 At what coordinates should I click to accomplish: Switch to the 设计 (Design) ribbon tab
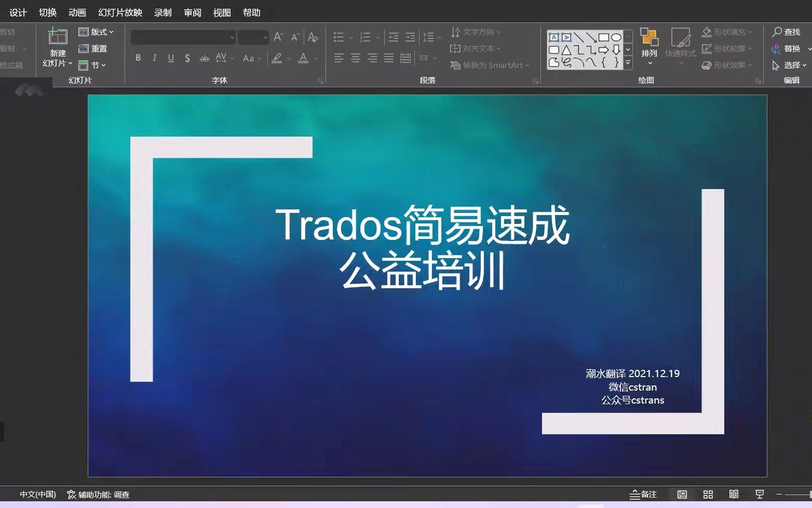17,12
